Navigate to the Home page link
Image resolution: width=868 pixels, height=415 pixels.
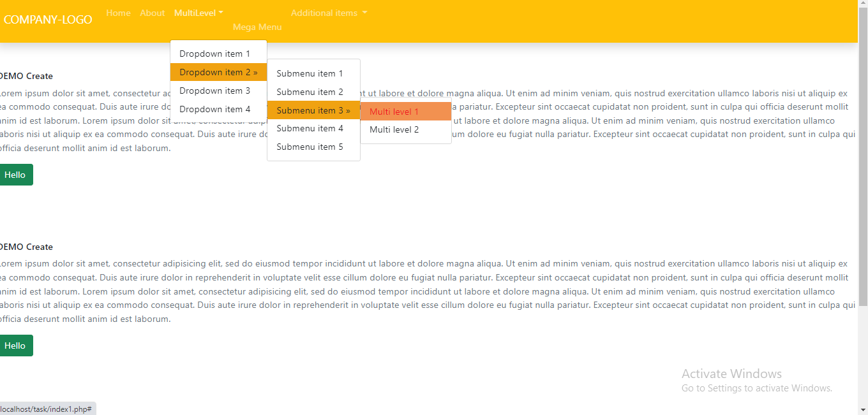(x=118, y=12)
